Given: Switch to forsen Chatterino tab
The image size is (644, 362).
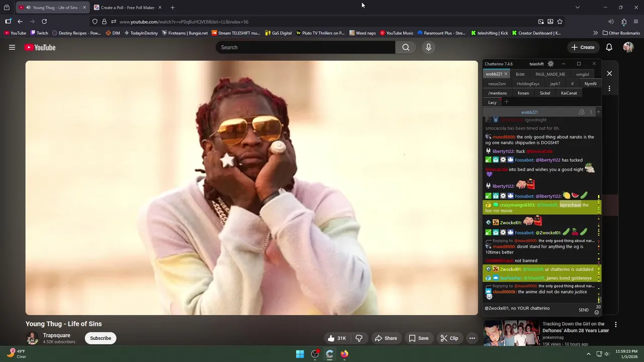Looking at the screenshot, I should tap(523, 93).
